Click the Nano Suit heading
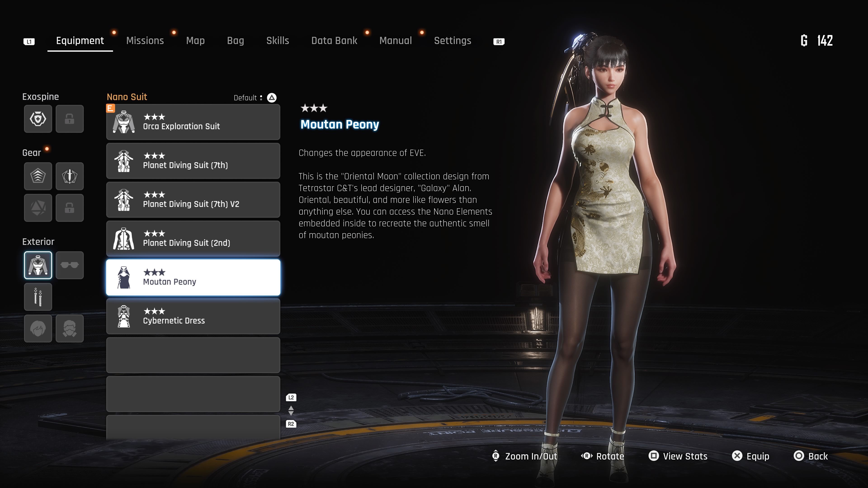 (x=127, y=97)
